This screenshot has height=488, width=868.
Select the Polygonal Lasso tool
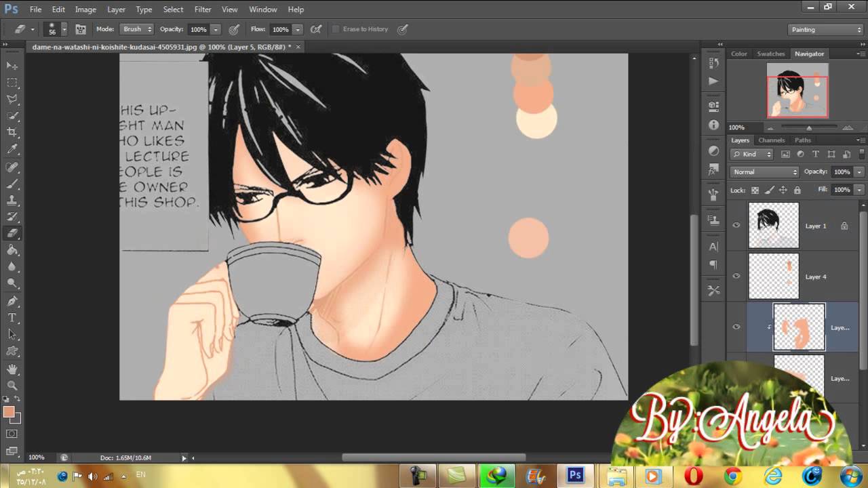[12, 99]
